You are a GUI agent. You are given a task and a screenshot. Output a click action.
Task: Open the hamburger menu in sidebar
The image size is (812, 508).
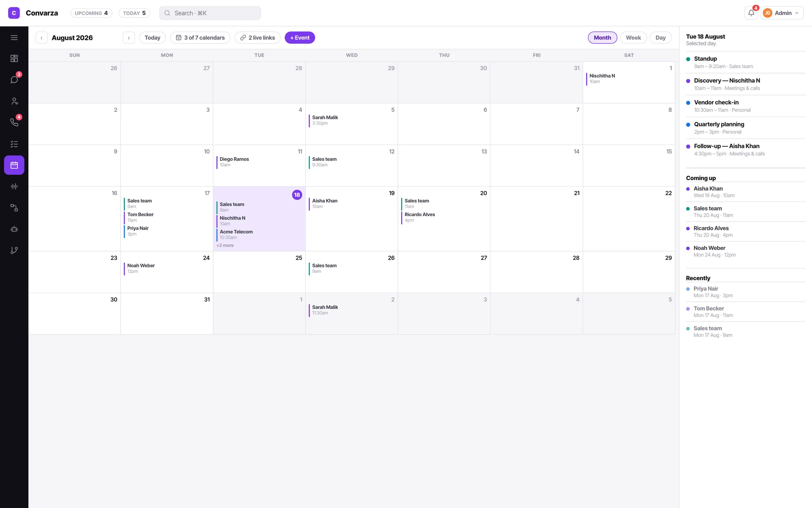[14, 37]
